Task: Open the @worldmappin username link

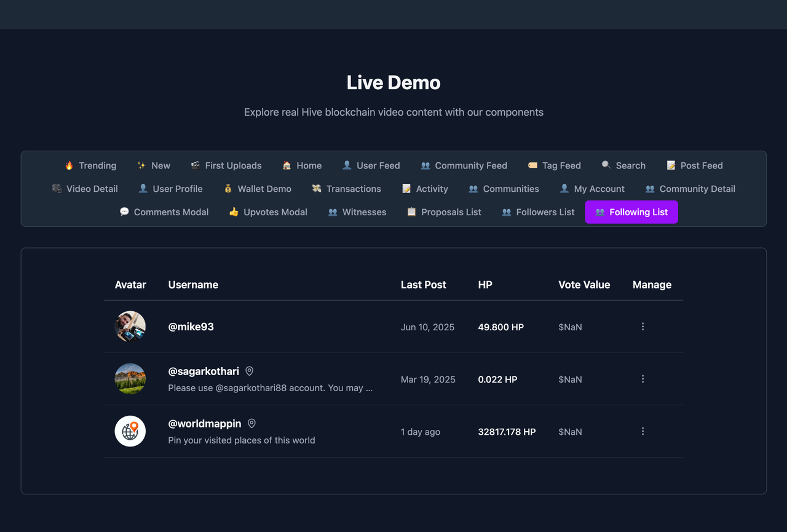Action: (205, 424)
